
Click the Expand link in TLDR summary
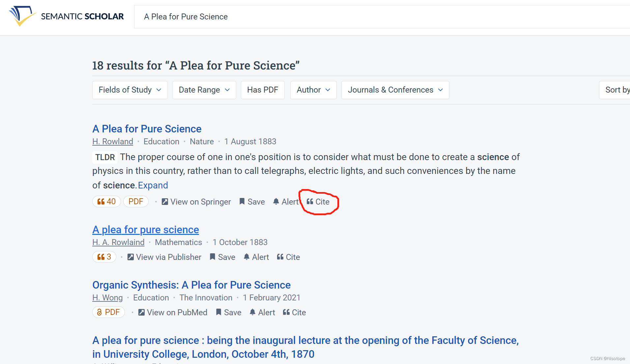[x=153, y=185]
